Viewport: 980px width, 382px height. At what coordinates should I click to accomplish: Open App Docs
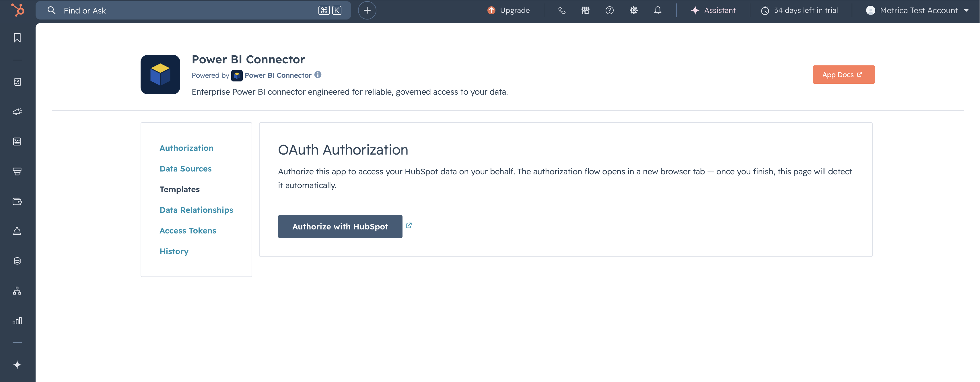pos(843,75)
